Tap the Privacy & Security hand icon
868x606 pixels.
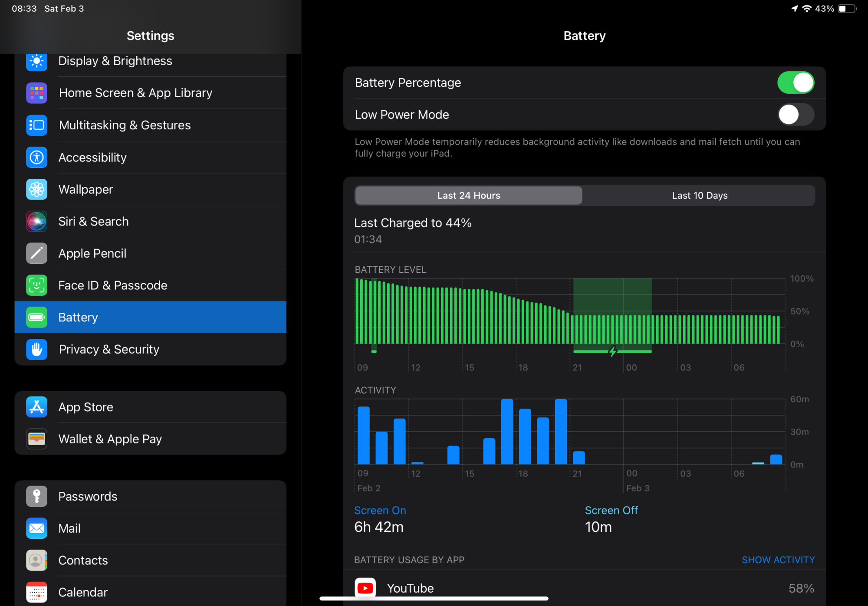pos(36,349)
